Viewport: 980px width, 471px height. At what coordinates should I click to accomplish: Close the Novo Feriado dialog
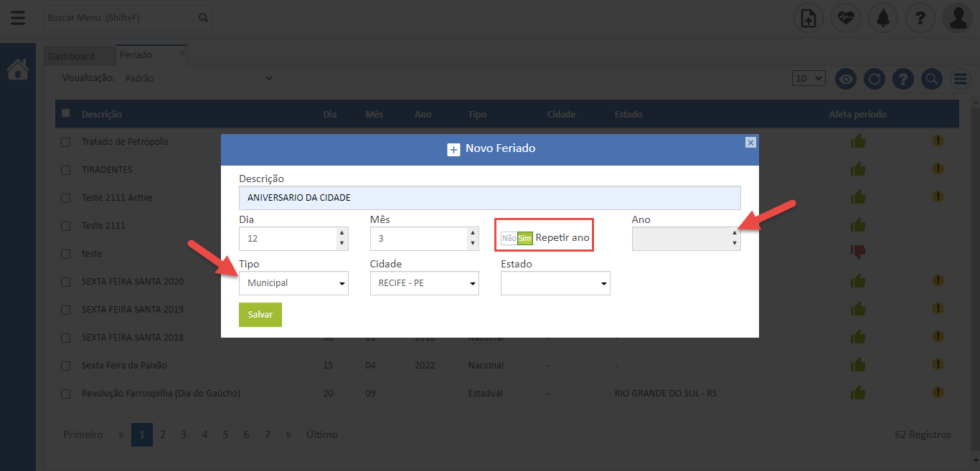tap(750, 143)
